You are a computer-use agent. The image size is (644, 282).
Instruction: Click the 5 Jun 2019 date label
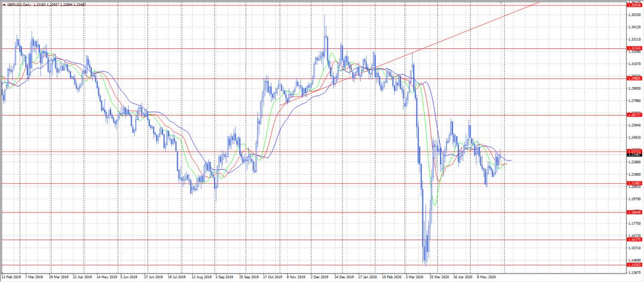click(x=129, y=278)
